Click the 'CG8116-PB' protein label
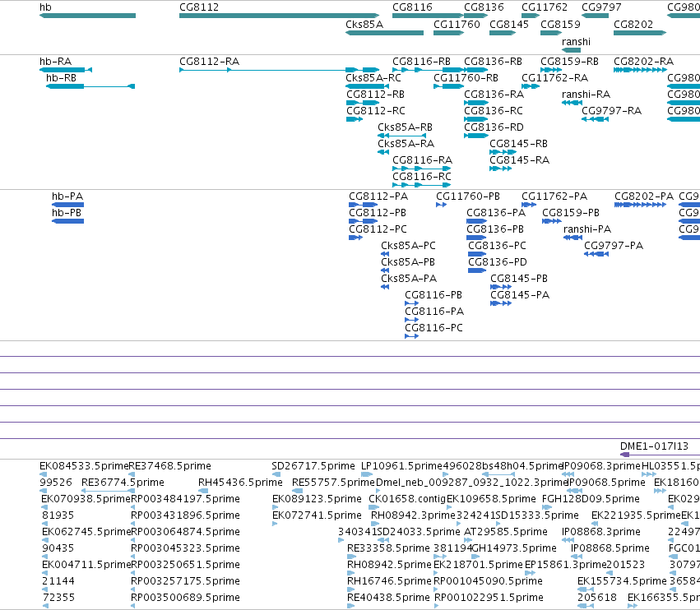This screenshot has width=700, height=610. [x=433, y=295]
